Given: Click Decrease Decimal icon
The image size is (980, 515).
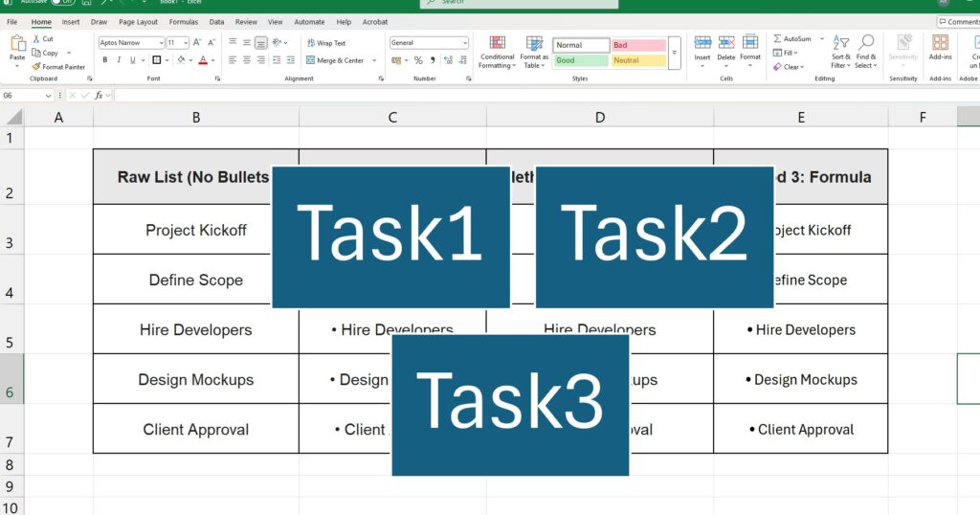Looking at the screenshot, I should coord(462,60).
